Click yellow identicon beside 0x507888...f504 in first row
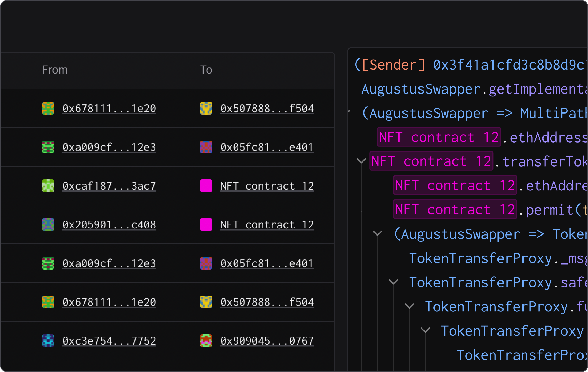The height and width of the screenshot is (372, 588). click(x=206, y=108)
